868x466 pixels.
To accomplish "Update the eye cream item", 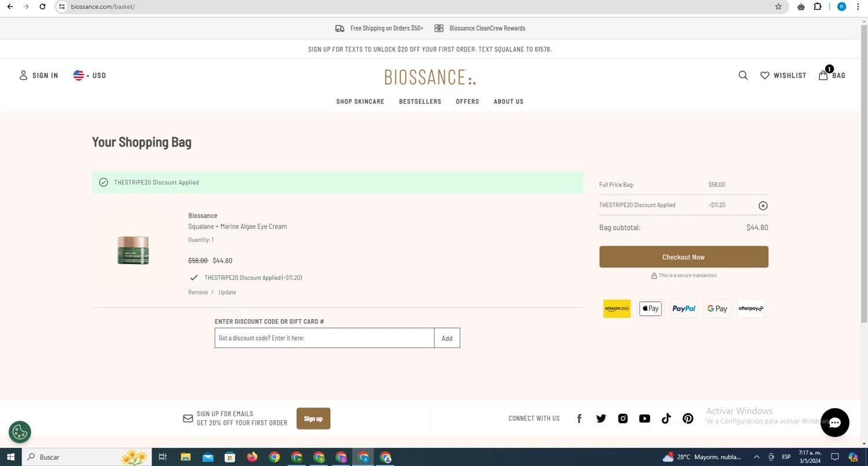I will click(227, 292).
